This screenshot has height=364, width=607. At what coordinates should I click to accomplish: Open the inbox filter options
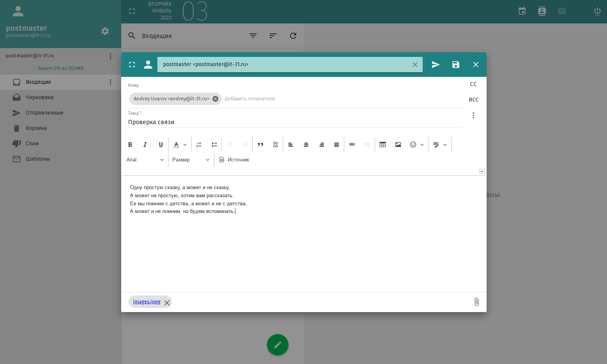tap(253, 36)
